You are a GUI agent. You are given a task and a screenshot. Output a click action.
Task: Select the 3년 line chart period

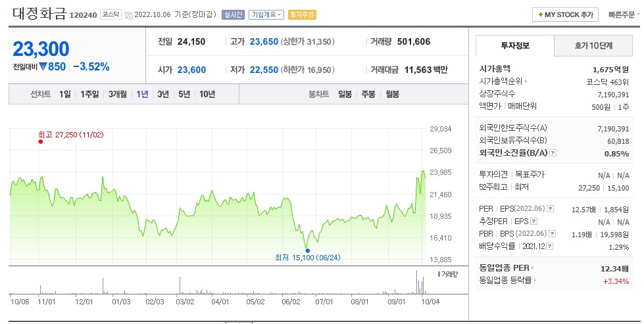[x=163, y=95]
